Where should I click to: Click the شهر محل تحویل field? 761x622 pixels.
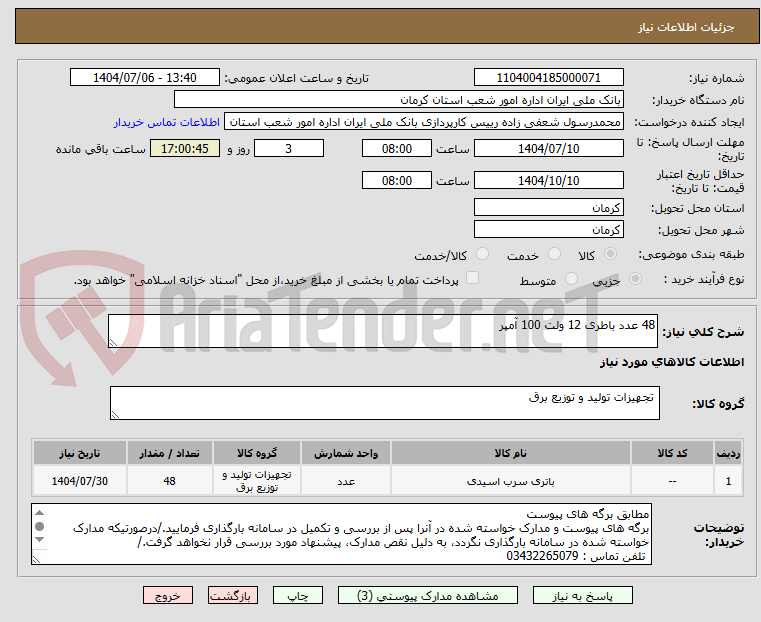click(548, 229)
